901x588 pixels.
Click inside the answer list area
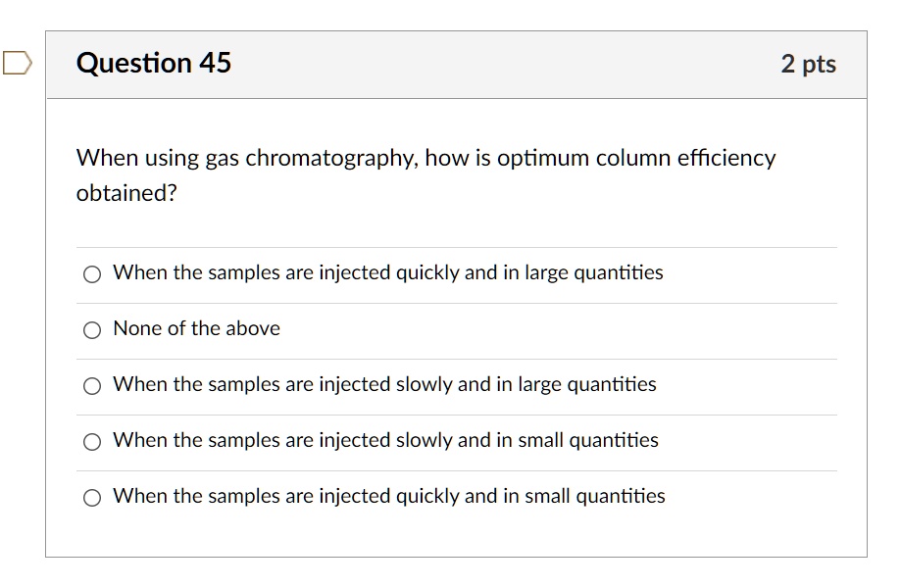(x=455, y=384)
